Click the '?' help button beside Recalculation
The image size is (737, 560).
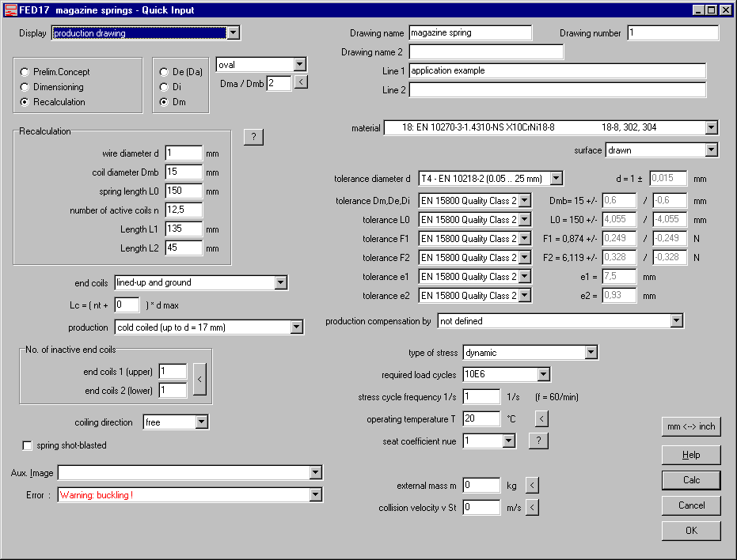click(253, 137)
